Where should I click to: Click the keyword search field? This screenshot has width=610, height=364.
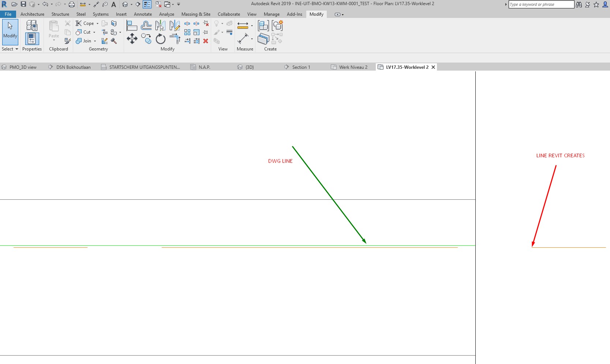(x=541, y=4)
